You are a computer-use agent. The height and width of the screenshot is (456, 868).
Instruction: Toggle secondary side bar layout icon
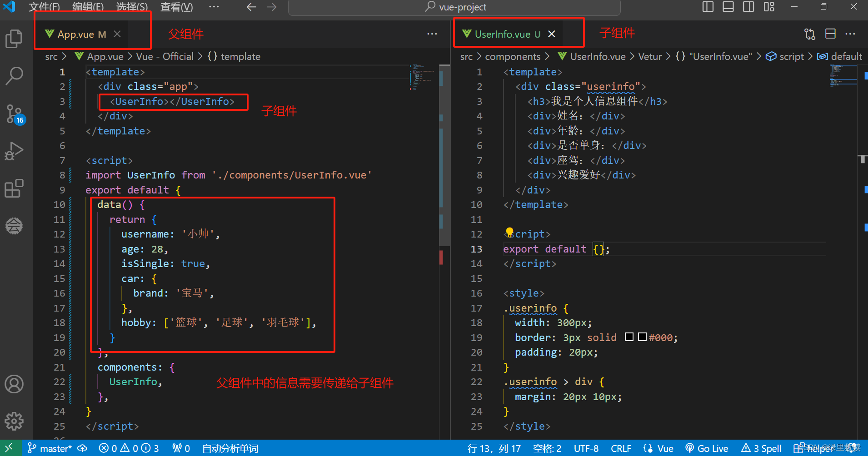click(x=748, y=7)
